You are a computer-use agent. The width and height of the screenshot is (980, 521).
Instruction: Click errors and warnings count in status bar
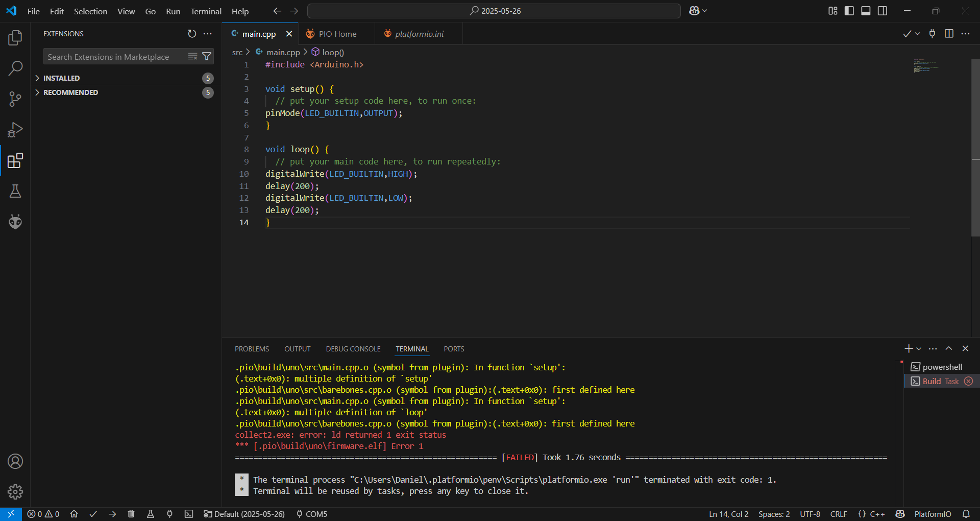click(x=43, y=514)
